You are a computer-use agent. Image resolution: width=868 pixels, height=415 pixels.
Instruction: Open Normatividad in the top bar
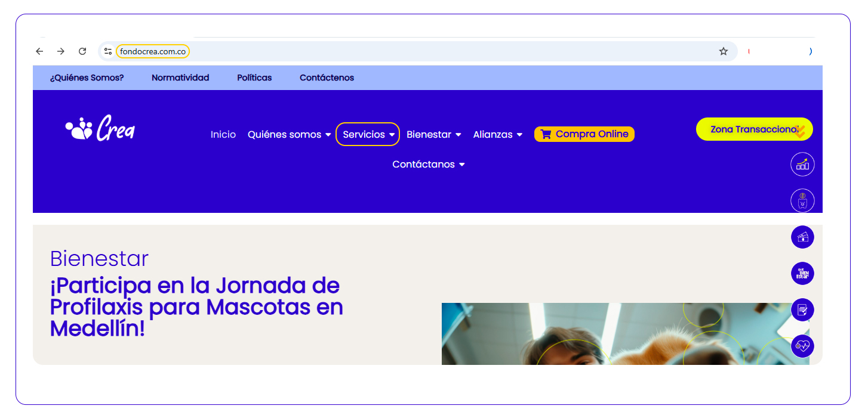point(180,78)
